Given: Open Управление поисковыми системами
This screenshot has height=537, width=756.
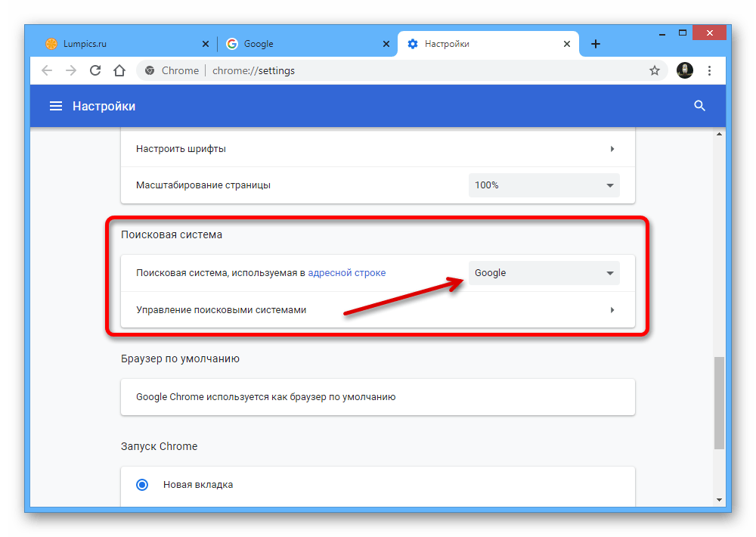Looking at the screenshot, I should [x=377, y=310].
